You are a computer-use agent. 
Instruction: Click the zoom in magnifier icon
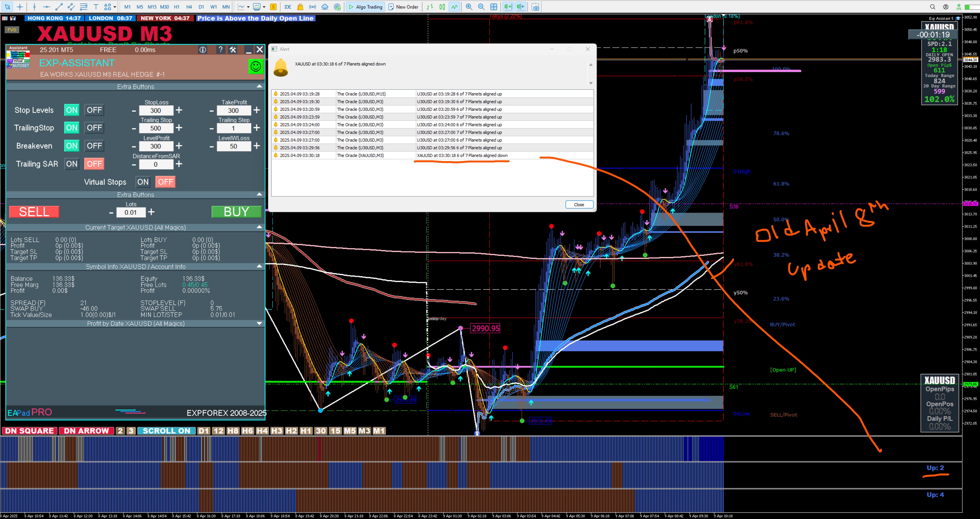point(469,7)
